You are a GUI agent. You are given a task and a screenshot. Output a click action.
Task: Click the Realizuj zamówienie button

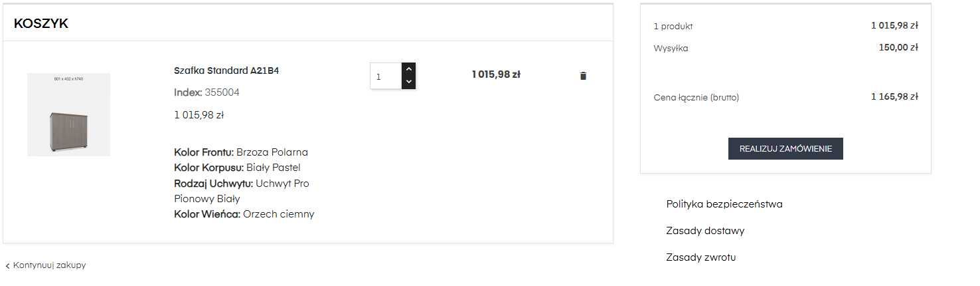pos(785,149)
